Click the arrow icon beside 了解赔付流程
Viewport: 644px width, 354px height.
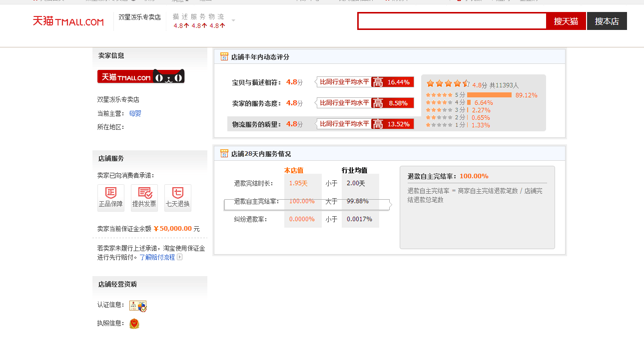(x=180, y=257)
